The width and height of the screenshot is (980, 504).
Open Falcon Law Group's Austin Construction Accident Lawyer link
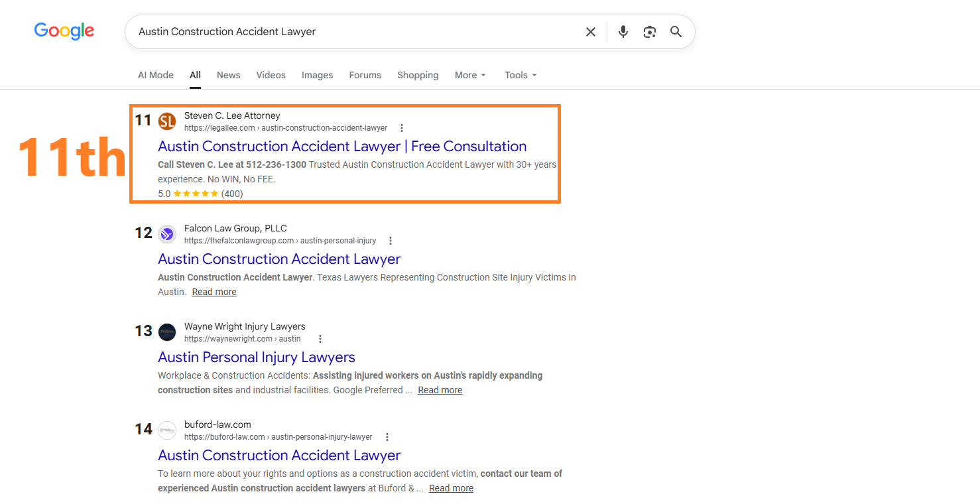[279, 259]
